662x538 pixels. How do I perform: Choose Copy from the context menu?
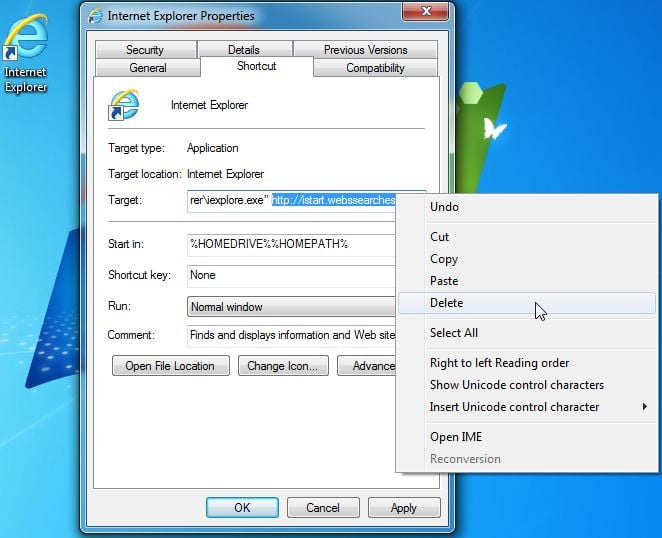click(527, 259)
